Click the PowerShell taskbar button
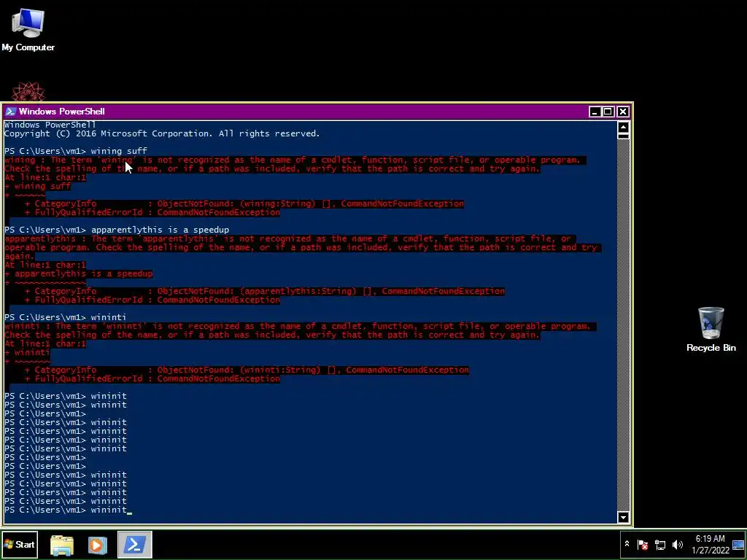Viewport: 747px width, 560px height. 135,545
